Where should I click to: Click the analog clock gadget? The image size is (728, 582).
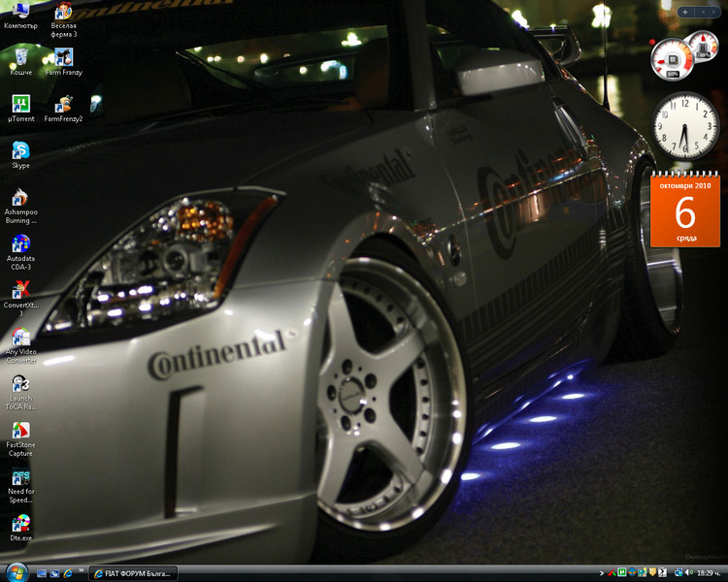point(682,126)
